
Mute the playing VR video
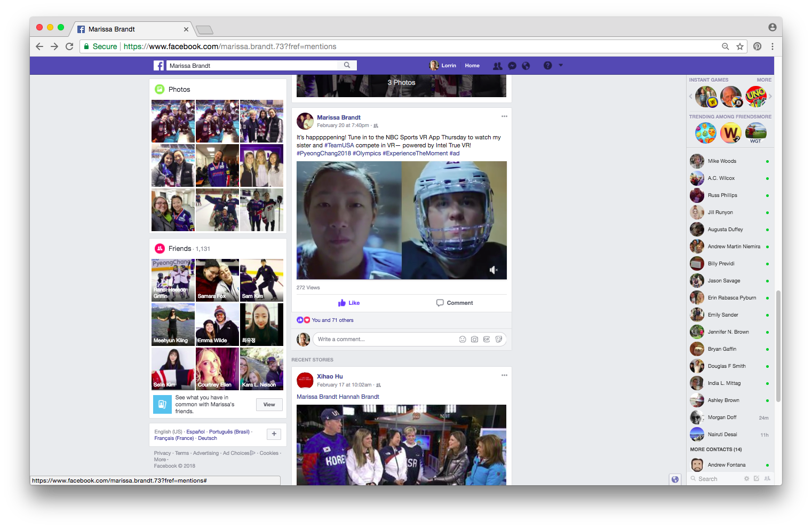point(493,270)
